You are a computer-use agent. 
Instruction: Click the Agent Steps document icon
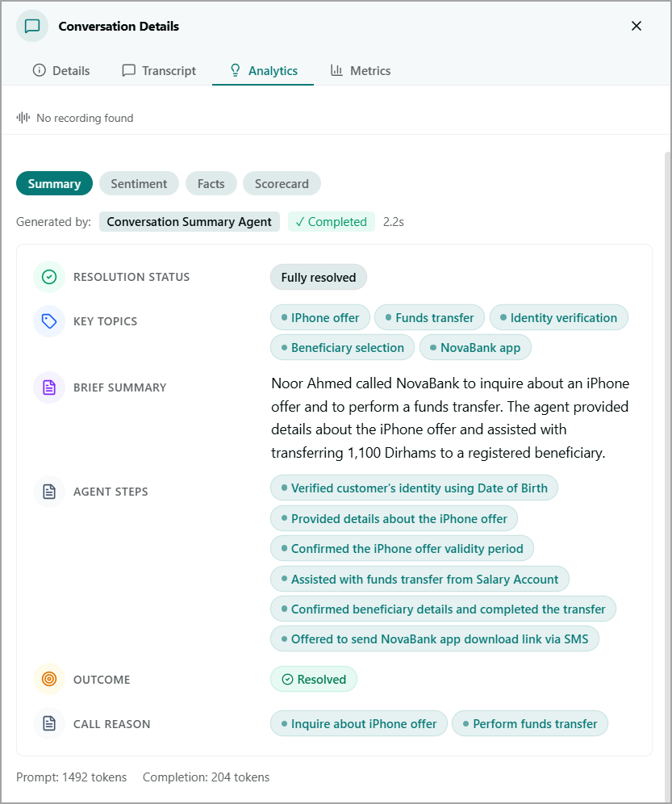coord(49,492)
